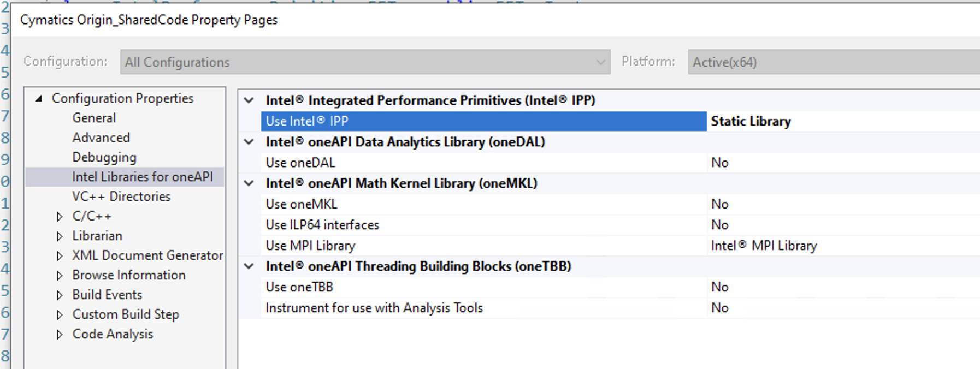This screenshot has width=980, height=369.
Task: Collapse the Configuration Properties tree node
Action: [39, 99]
